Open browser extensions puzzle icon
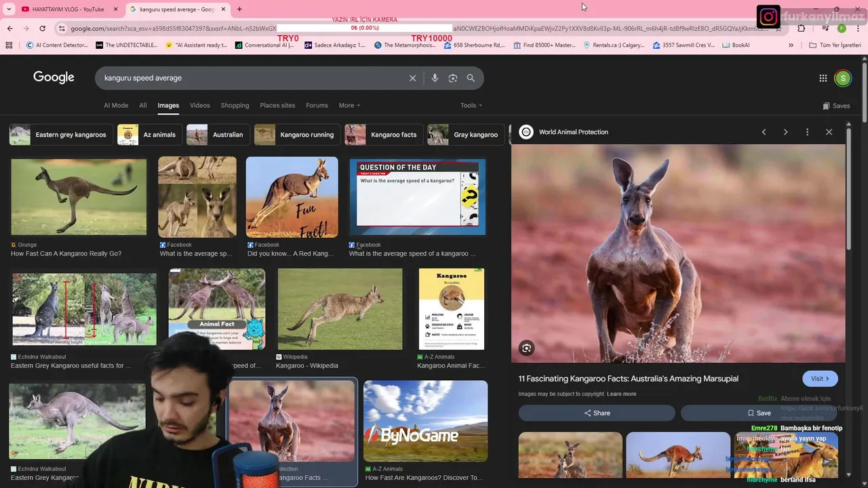This screenshot has height=488, width=868. click(801, 28)
